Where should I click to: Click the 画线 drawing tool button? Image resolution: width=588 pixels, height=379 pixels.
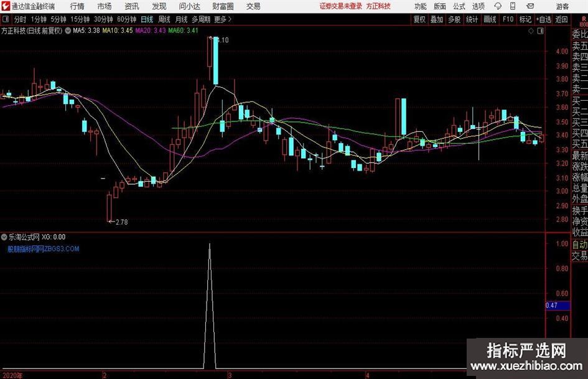490,19
